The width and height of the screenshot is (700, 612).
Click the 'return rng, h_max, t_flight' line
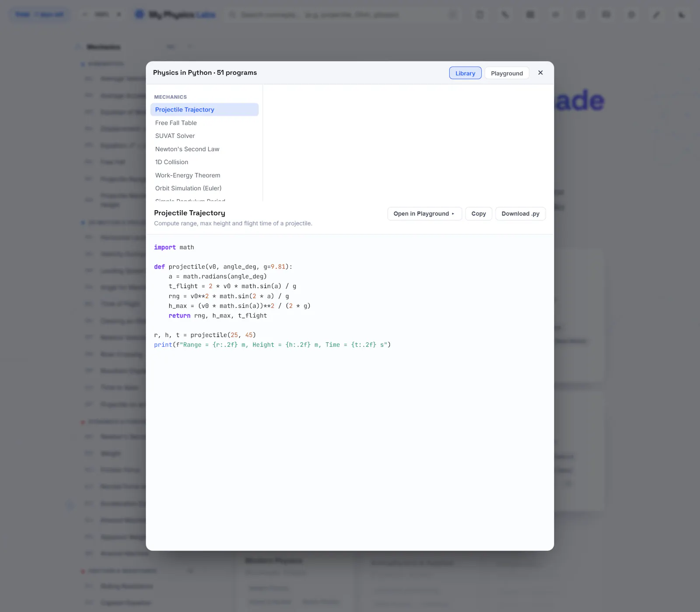(x=217, y=316)
